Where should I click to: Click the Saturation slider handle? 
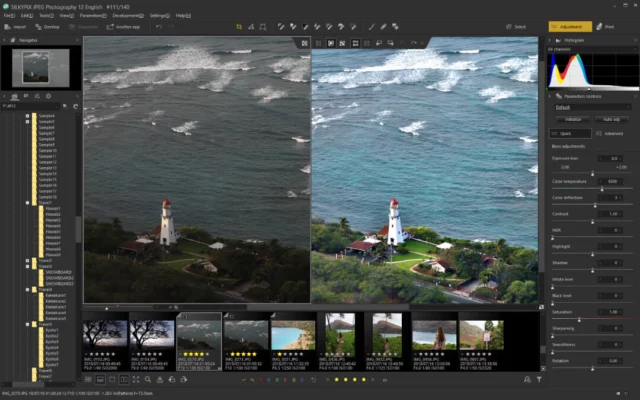point(579,320)
